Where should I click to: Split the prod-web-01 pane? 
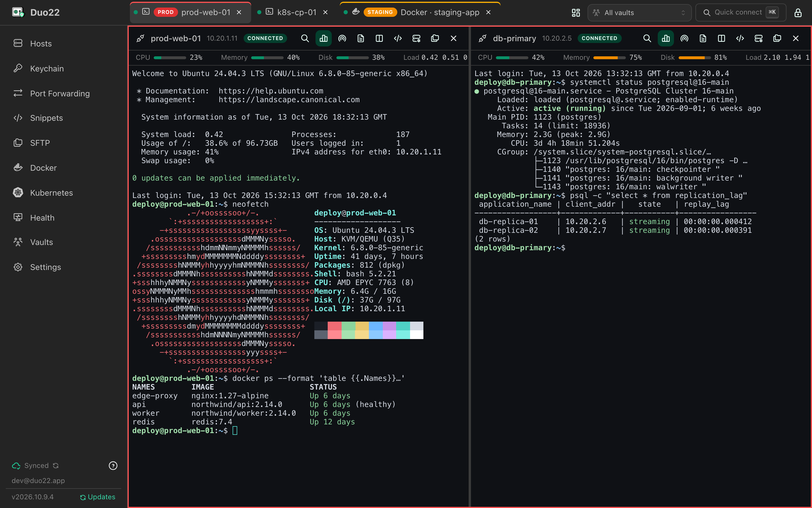click(x=379, y=38)
